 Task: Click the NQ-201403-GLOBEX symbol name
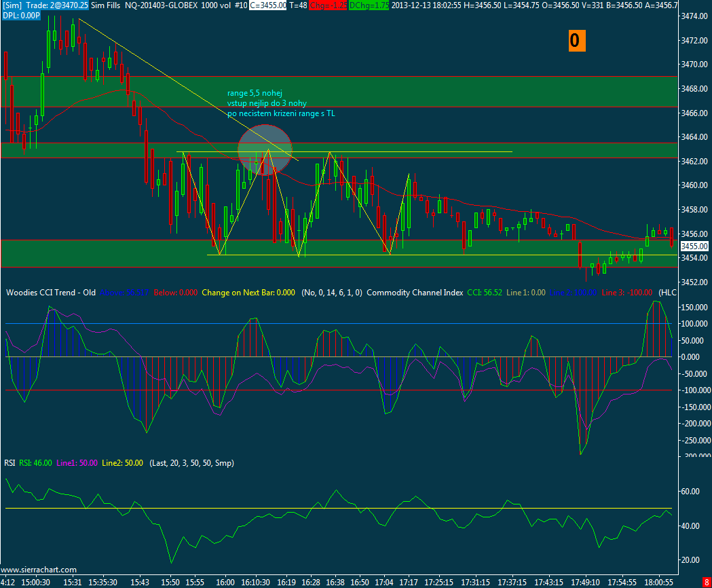pyautogui.click(x=161, y=5)
